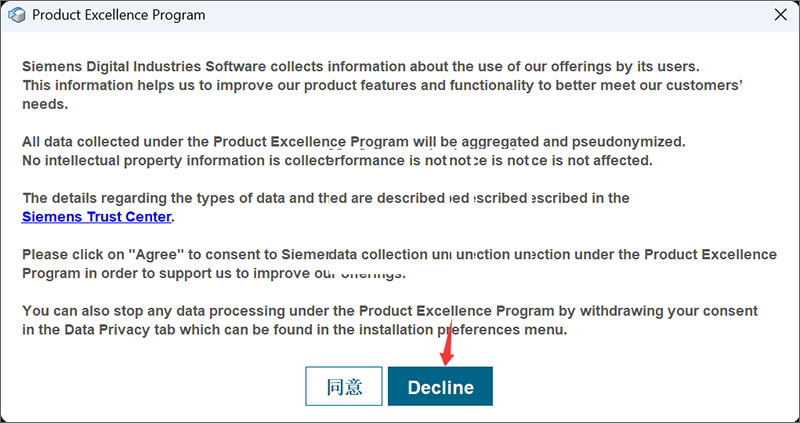The width and height of the screenshot is (800, 423).
Task: Click the quoted word "Agree" in the text
Action: coord(153,255)
